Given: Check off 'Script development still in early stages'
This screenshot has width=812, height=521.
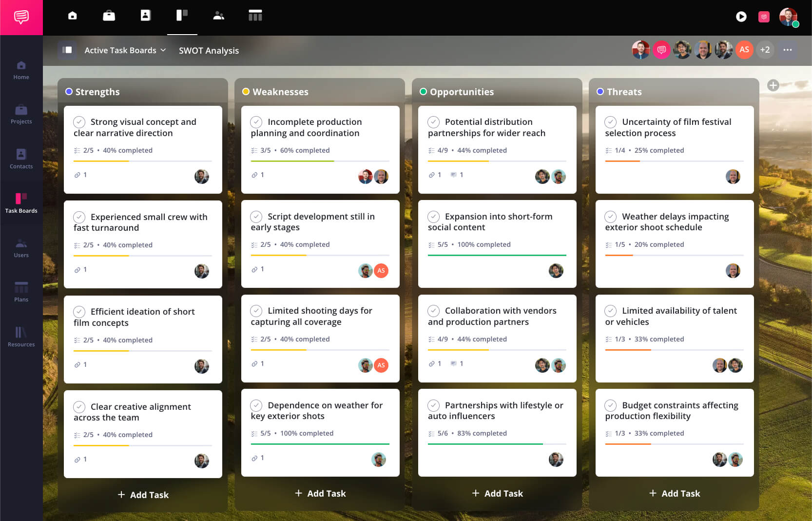Looking at the screenshot, I should (256, 217).
